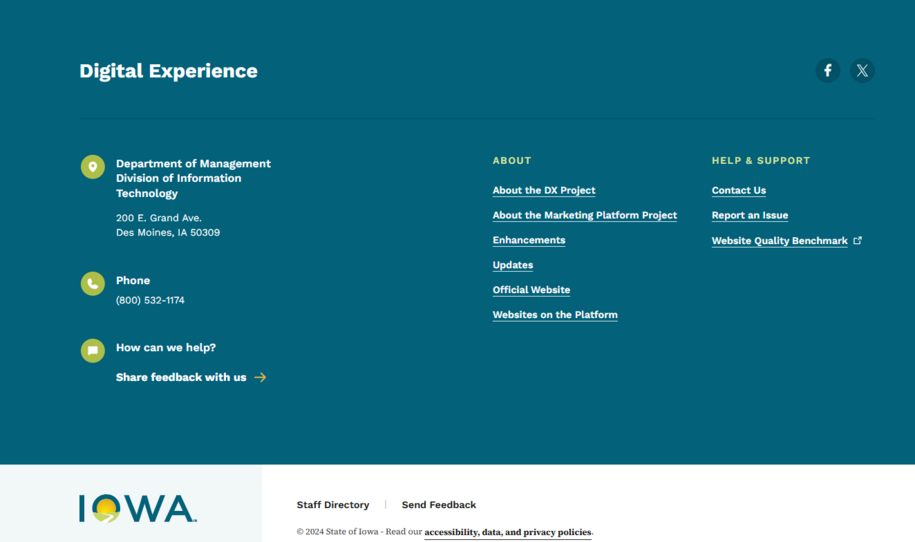This screenshot has width=915, height=542.
Task: View the Updates link
Action: point(512,265)
